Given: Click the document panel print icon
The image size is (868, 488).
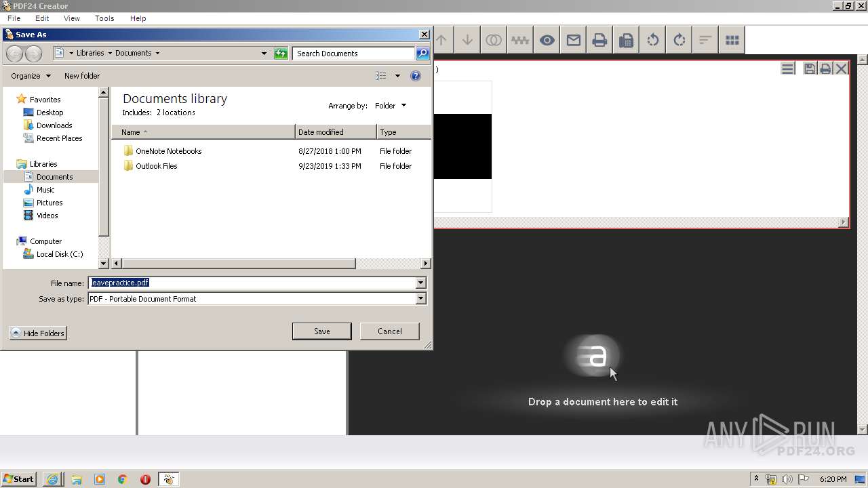Looking at the screenshot, I should coord(825,68).
